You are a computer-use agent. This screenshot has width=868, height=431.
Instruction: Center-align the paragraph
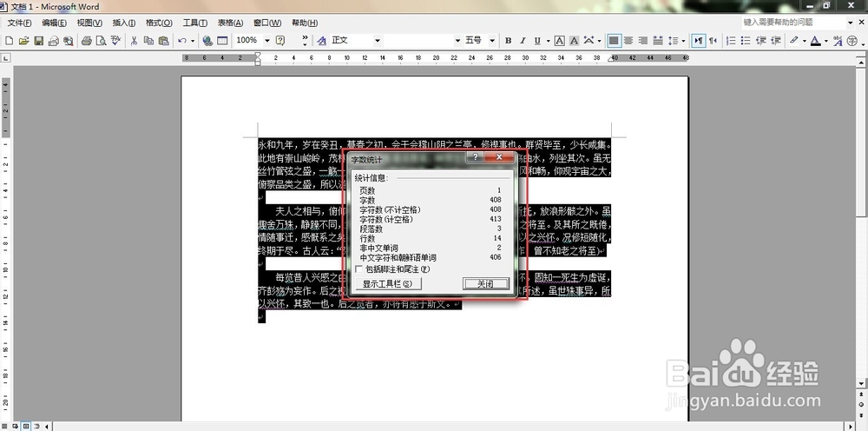[628, 41]
